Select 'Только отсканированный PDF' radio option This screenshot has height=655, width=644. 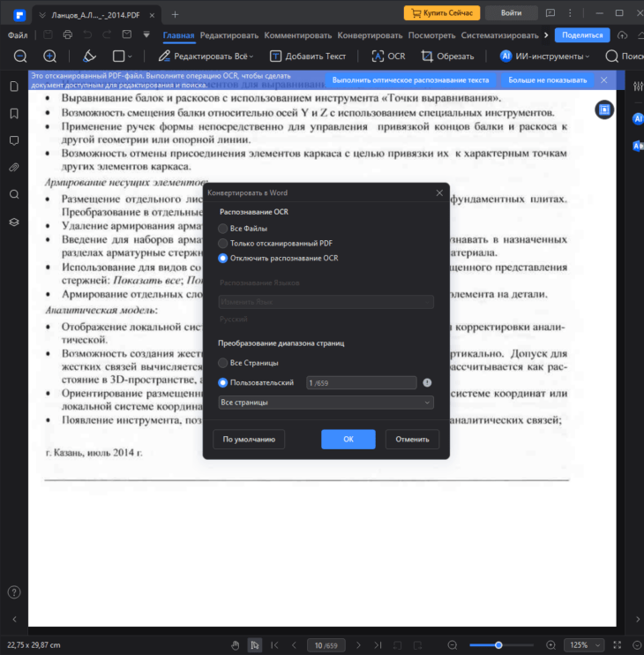tap(222, 243)
